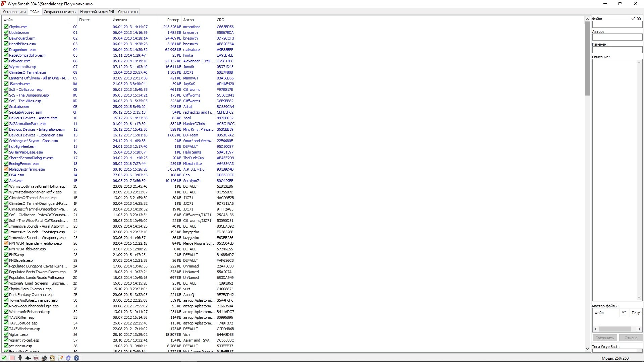Viewport: 644px width, 362px height.
Task: Switch to the Установщики tab
Action: [14, 12]
